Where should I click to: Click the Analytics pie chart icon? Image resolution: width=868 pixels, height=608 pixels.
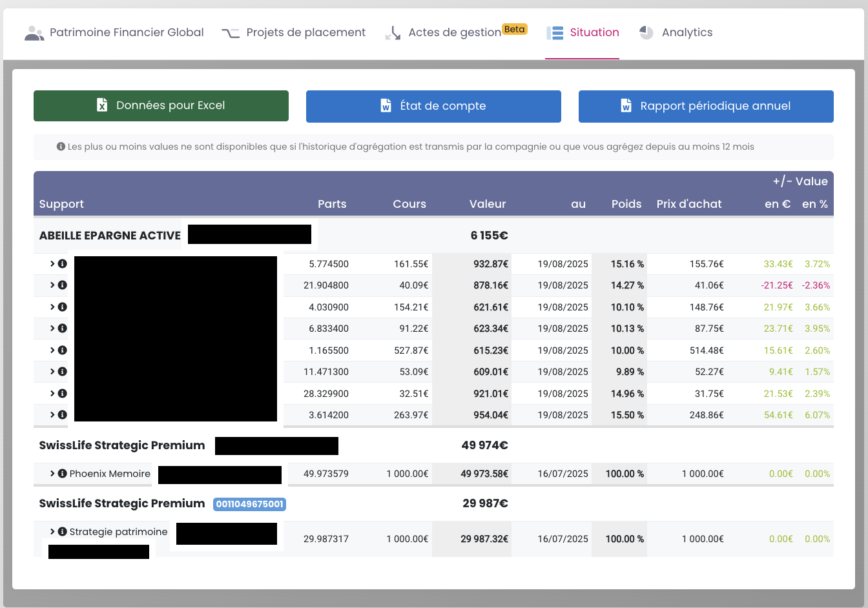tap(646, 32)
